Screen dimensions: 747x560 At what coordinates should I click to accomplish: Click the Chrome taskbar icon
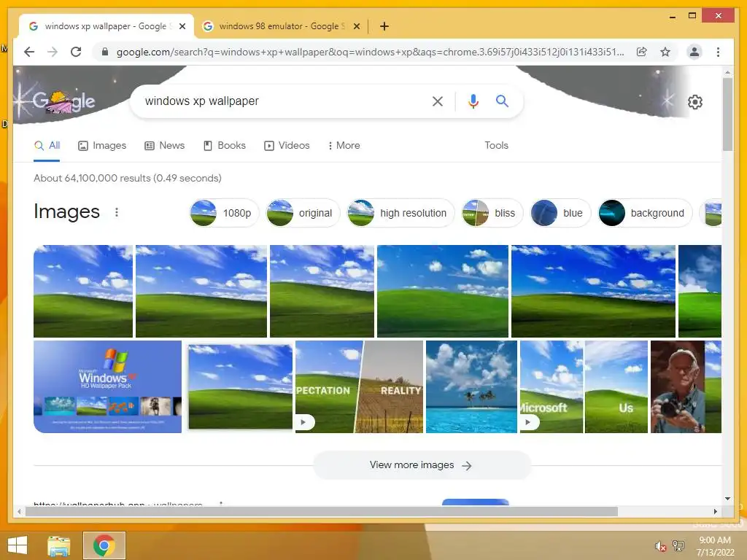tap(104, 545)
